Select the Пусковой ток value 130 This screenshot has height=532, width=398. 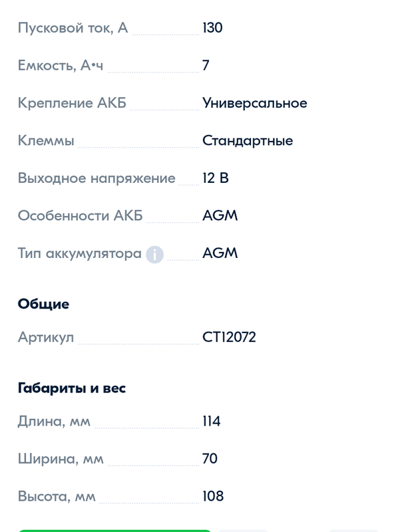click(x=212, y=28)
